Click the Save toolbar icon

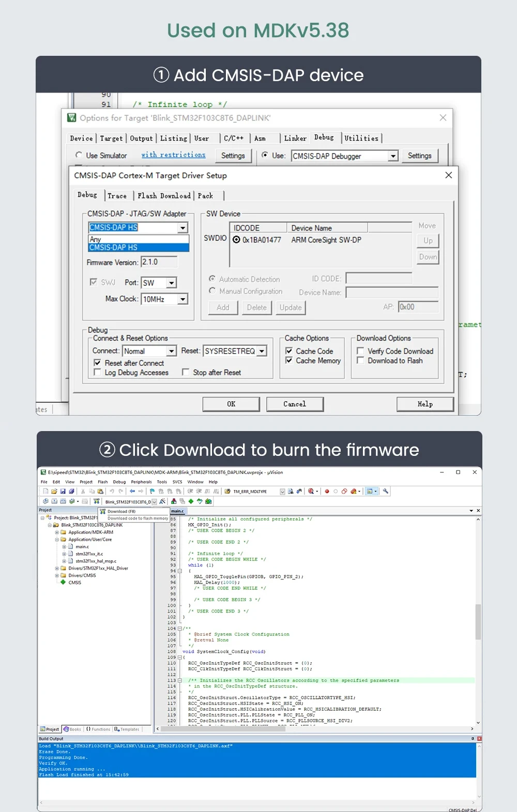coord(63,491)
